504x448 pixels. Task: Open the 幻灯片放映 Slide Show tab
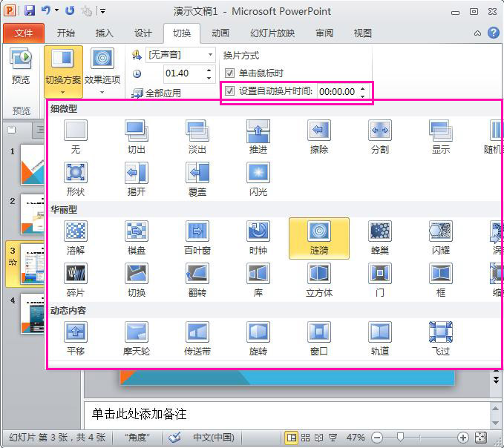272,33
